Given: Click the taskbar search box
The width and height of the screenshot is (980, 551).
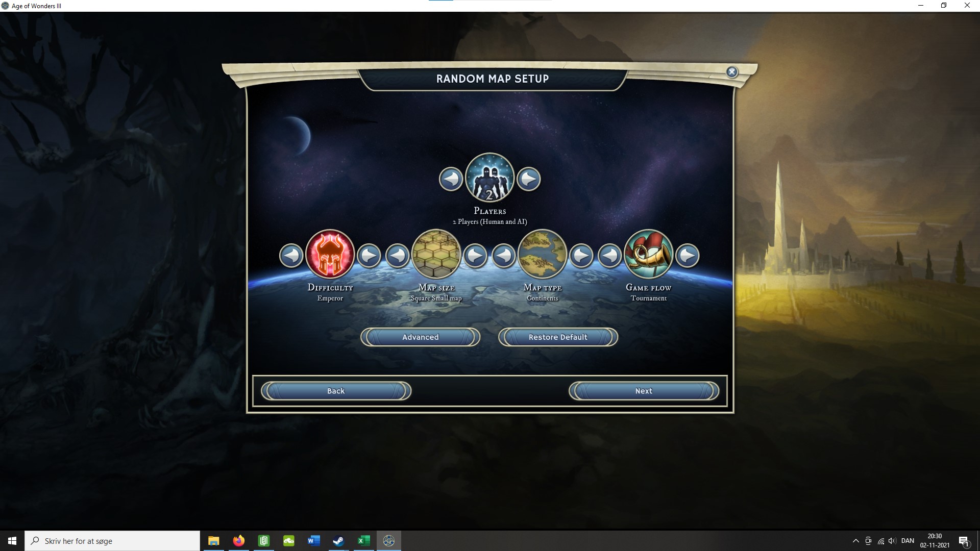Looking at the screenshot, I should [112, 541].
